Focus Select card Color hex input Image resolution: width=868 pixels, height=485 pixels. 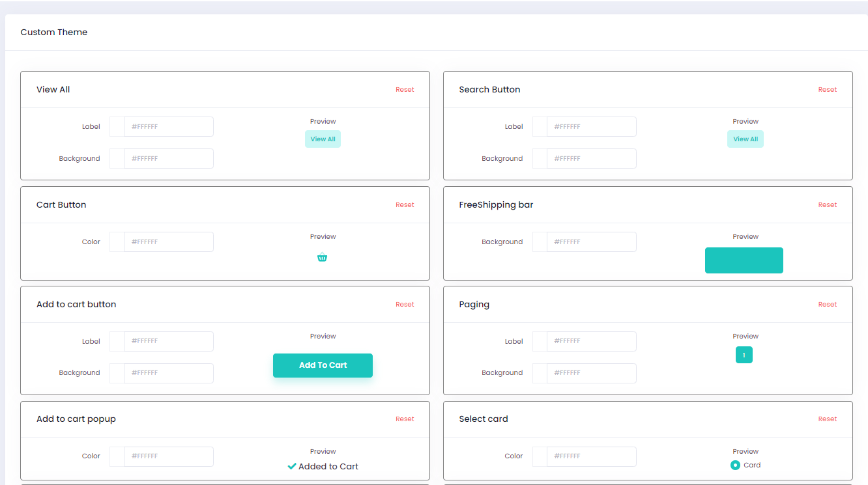click(592, 457)
